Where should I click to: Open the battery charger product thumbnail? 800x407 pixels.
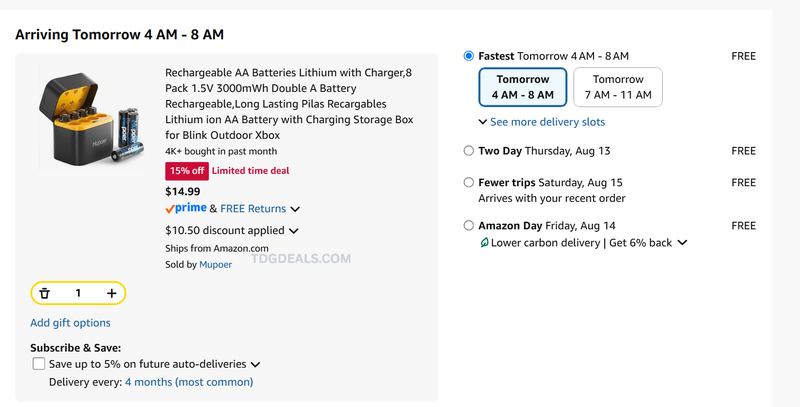pos(91,120)
